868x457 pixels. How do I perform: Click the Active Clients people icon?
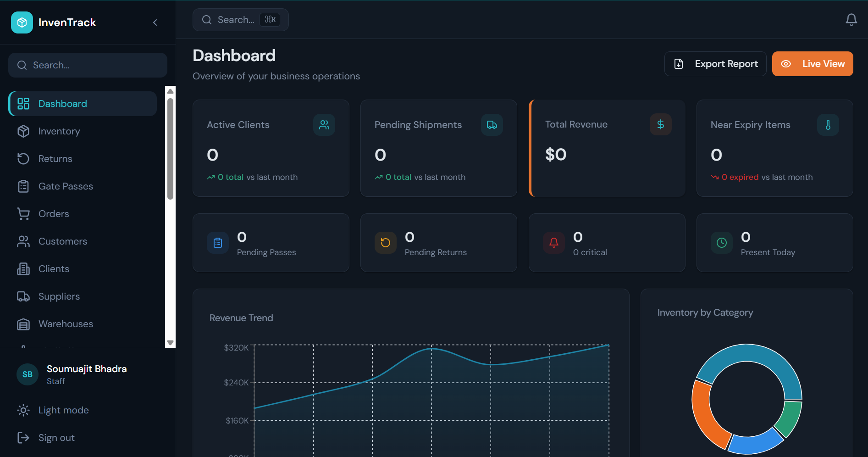(324, 124)
